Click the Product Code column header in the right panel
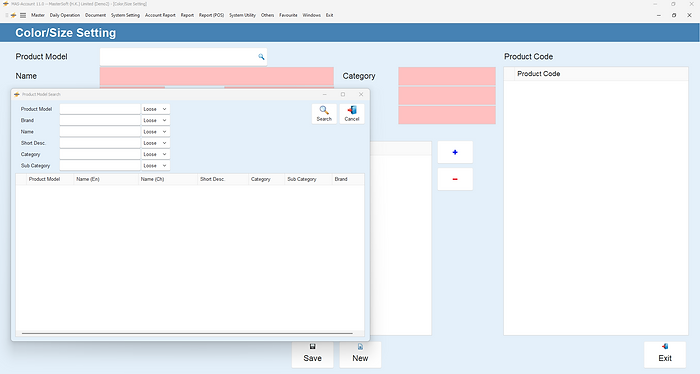 coord(601,74)
